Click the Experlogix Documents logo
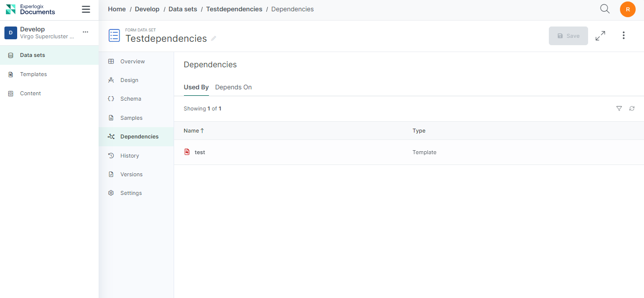 pyautogui.click(x=30, y=9)
